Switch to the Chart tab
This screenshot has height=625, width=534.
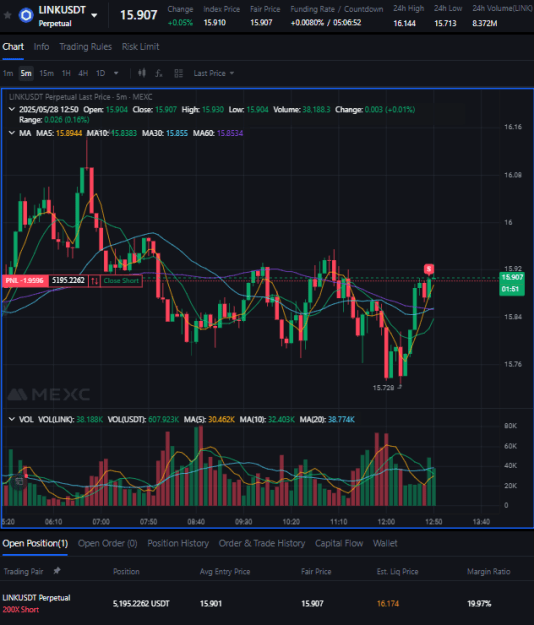[13, 47]
